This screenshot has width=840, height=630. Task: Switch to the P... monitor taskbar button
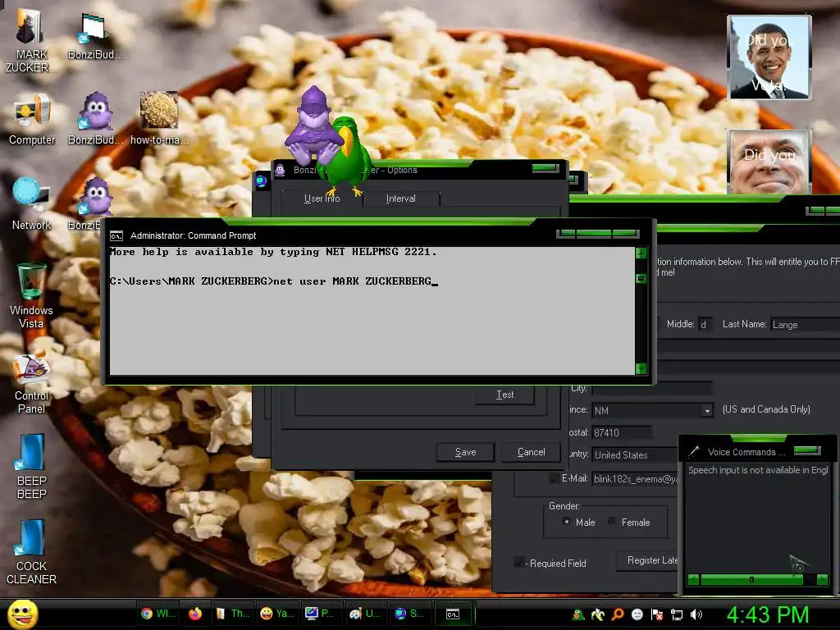[320, 614]
